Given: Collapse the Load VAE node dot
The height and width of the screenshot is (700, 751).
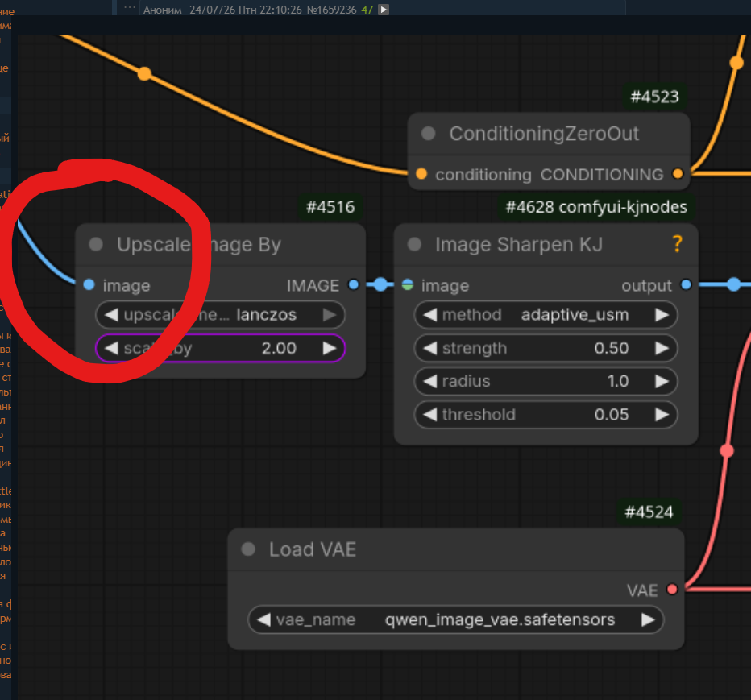Looking at the screenshot, I should (248, 549).
